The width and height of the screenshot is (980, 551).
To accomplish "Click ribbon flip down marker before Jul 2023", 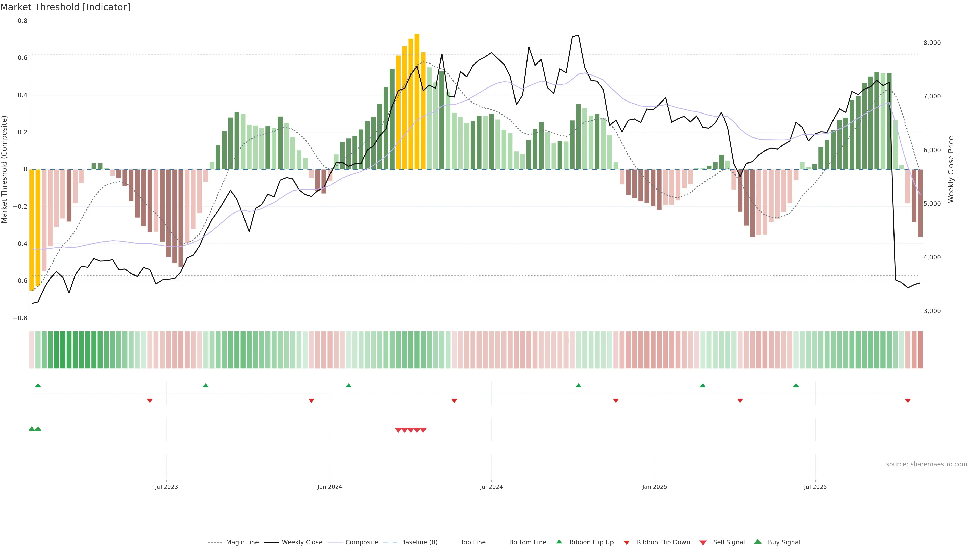I will tap(150, 400).
